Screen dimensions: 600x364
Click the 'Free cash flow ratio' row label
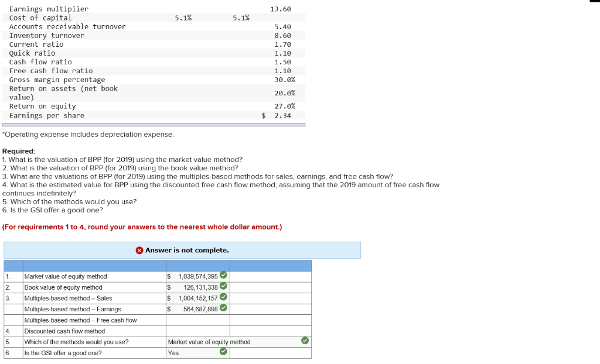tap(51, 71)
